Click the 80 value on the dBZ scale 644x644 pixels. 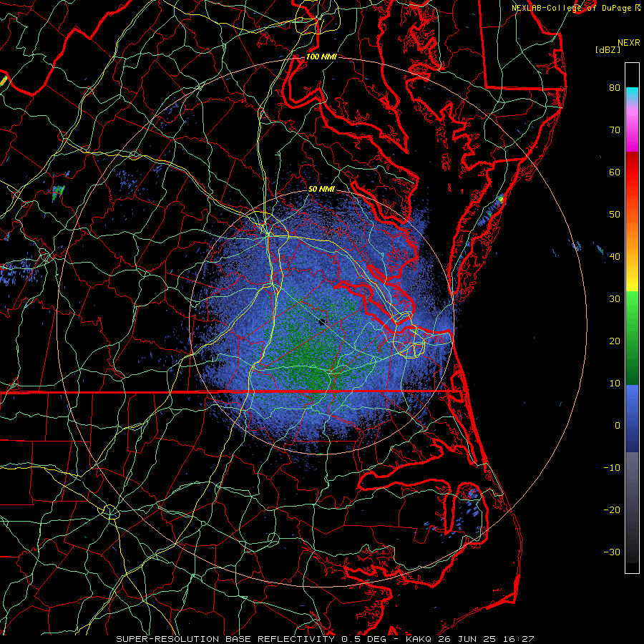615,87
